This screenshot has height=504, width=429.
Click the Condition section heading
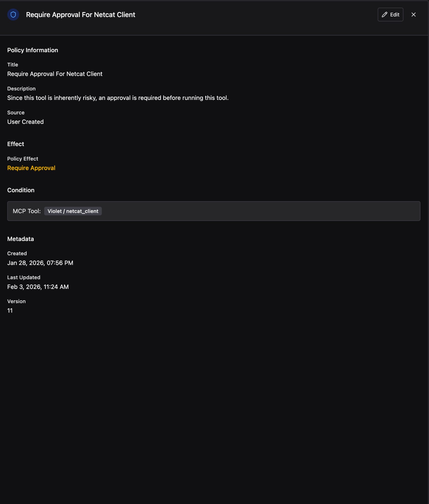(x=21, y=190)
